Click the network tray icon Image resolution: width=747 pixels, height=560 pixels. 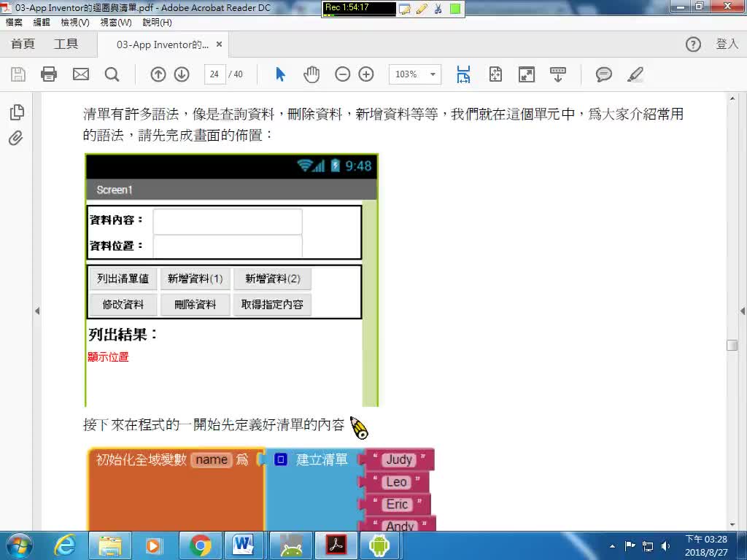(648, 546)
